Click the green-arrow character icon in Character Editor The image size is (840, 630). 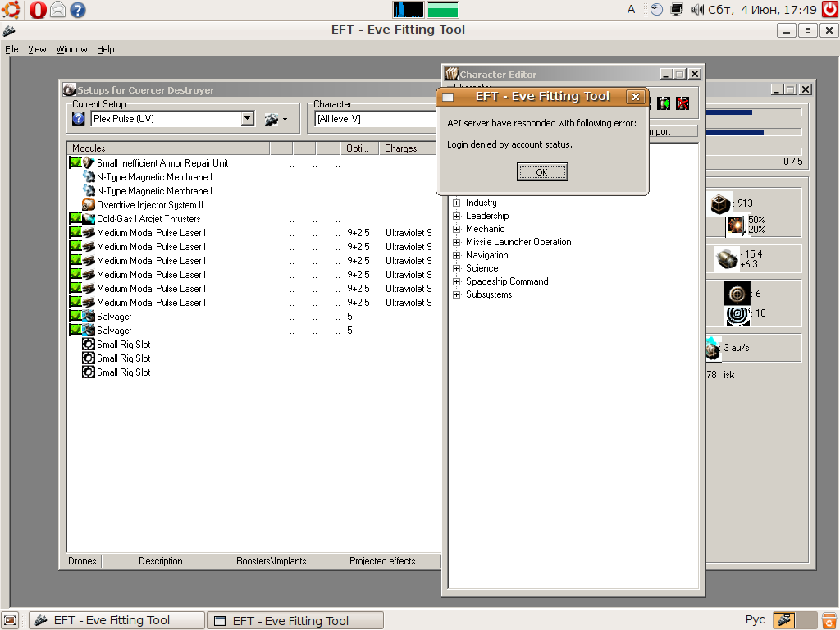(664, 103)
